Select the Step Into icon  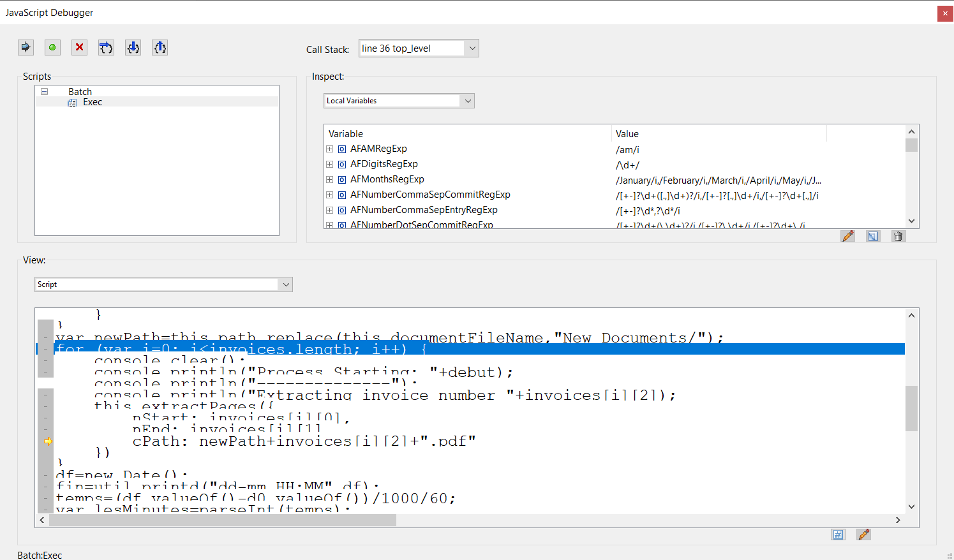(133, 47)
